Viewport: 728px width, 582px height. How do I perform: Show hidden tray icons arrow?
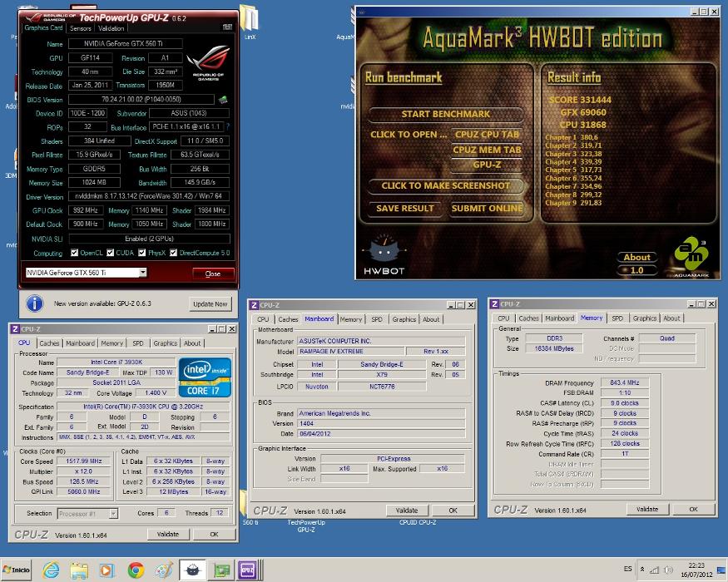(x=642, y=570)
